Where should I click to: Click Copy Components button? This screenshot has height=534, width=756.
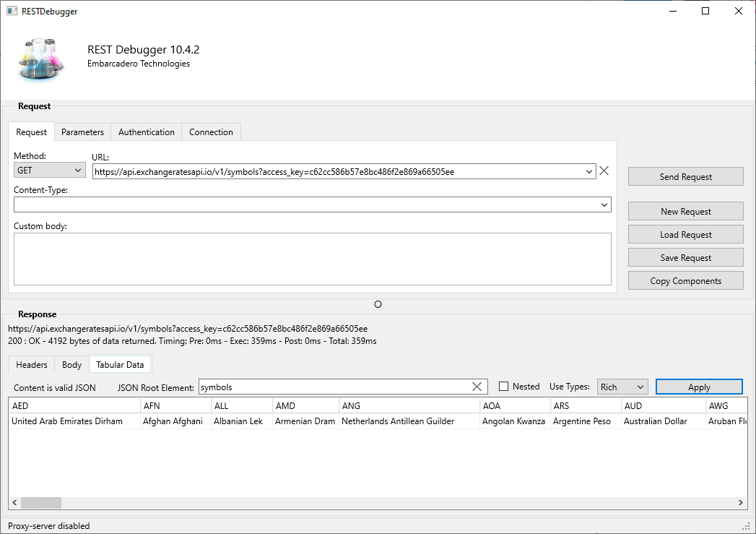coord(686,281)
